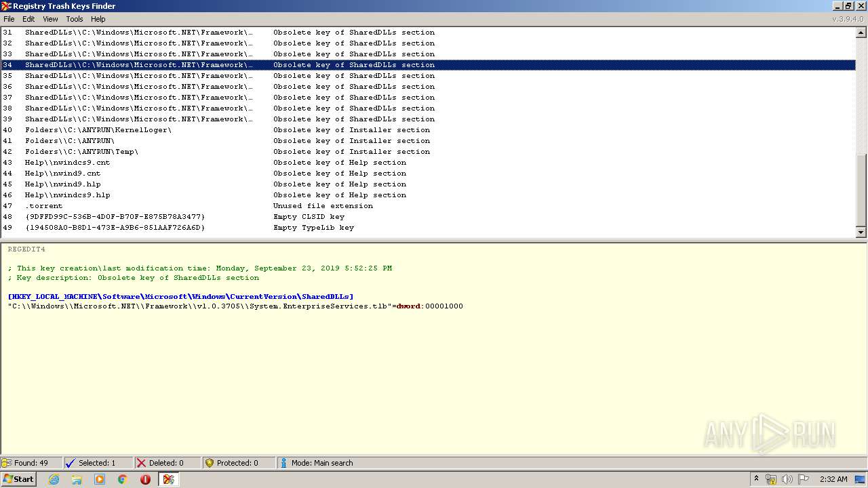Click the REGEDIT4 header line
Image resolution: width=868 pixels, height=488 pixels.
26,249
